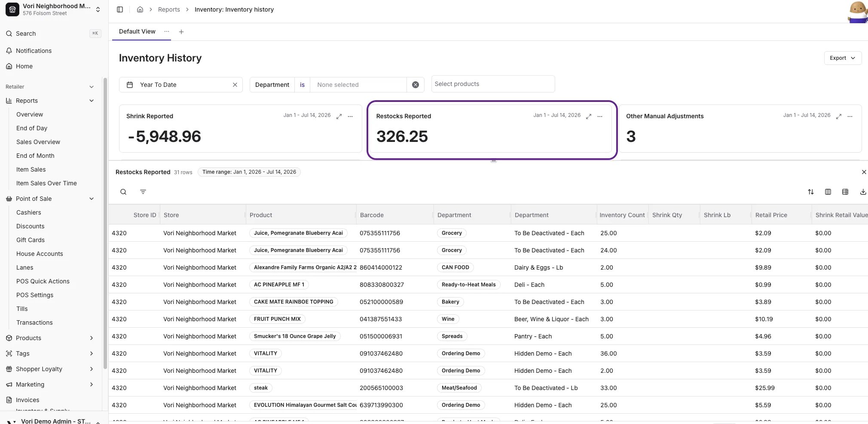Expand the Shrink Reported card

click(339, 116)
